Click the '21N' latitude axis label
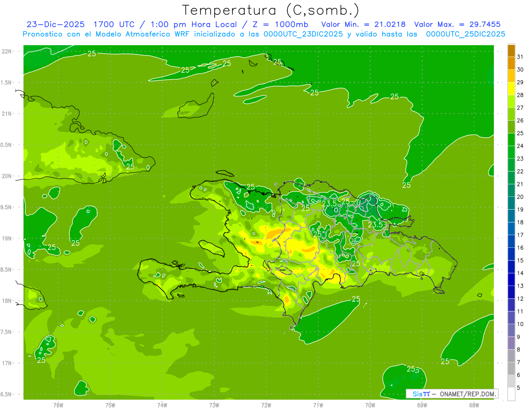The image size is (532, 411). [7, 114]
